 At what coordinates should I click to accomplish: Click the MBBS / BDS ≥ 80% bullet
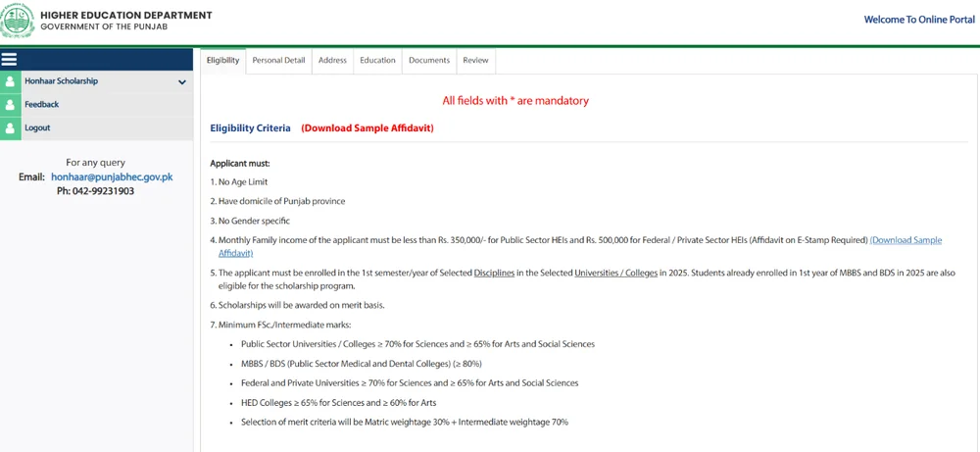(362, 363)
